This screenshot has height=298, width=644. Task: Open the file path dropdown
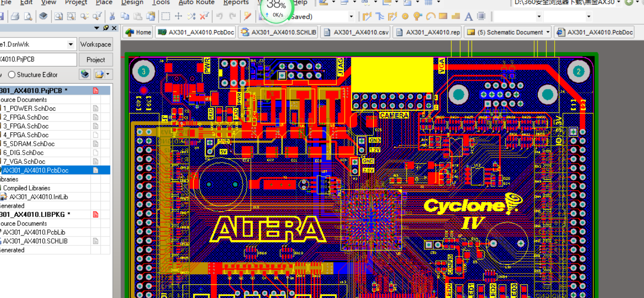619,2
